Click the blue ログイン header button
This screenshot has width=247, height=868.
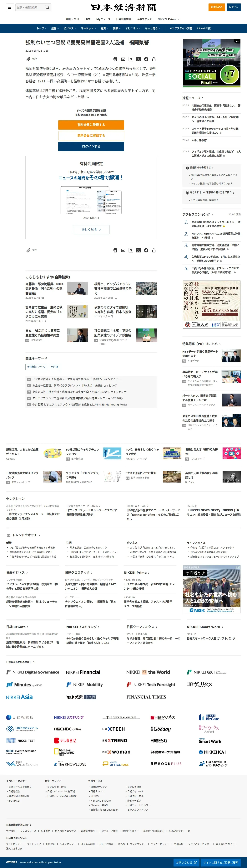point(234,7)
